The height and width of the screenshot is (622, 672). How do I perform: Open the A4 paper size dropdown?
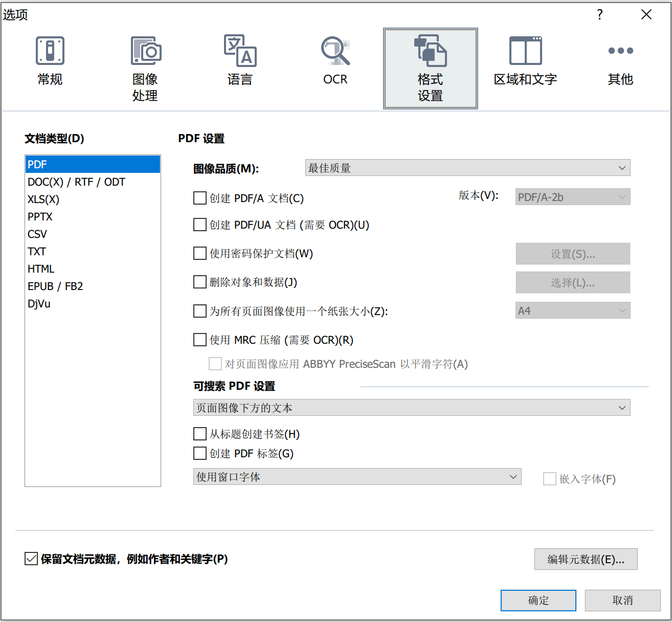573,310
